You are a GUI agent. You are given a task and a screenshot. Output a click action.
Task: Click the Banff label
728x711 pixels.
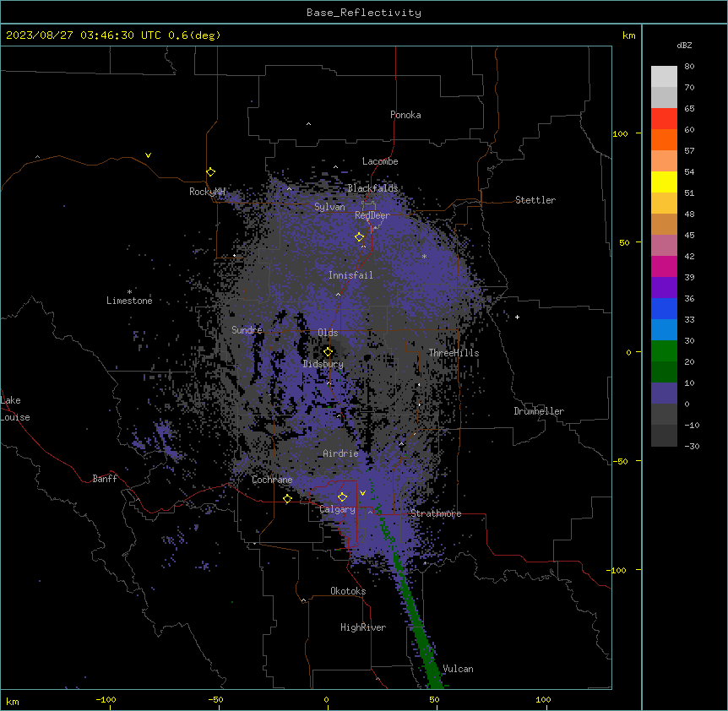(x=105, y=479)
